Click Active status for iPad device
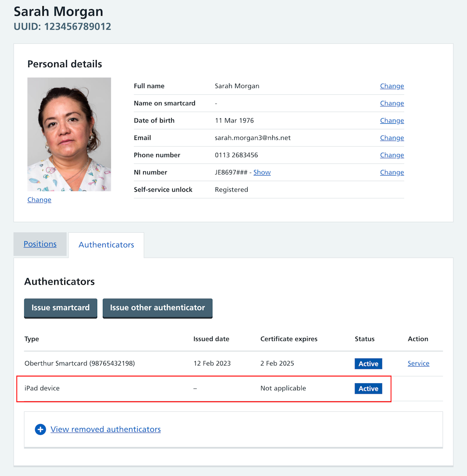This screenshot has width=467, height=476. point(368,388)
